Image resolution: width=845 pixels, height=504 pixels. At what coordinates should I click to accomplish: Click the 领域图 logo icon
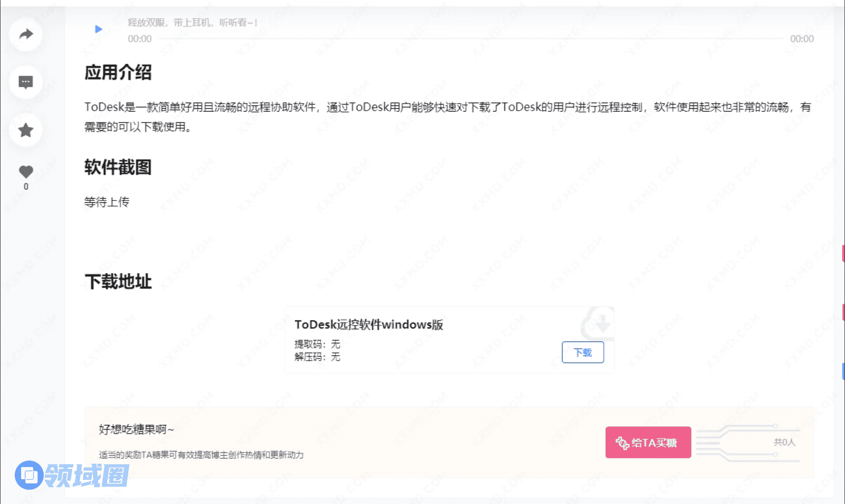[x=29, y=475]
